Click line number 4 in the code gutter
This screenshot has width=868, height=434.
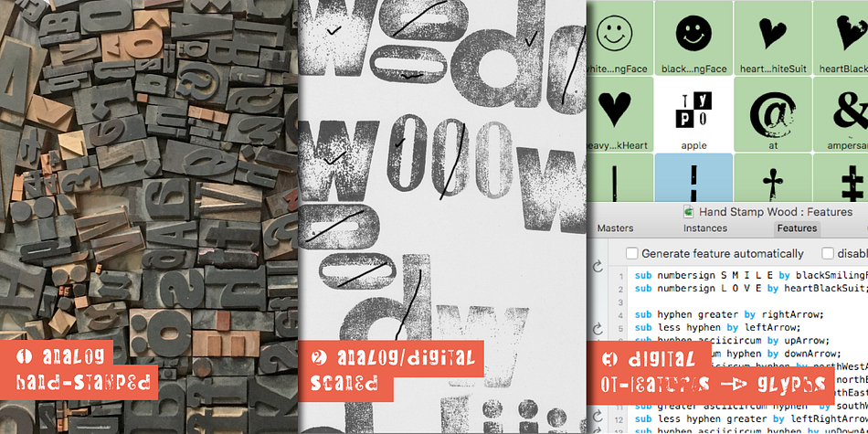click(x=621, y=315)
